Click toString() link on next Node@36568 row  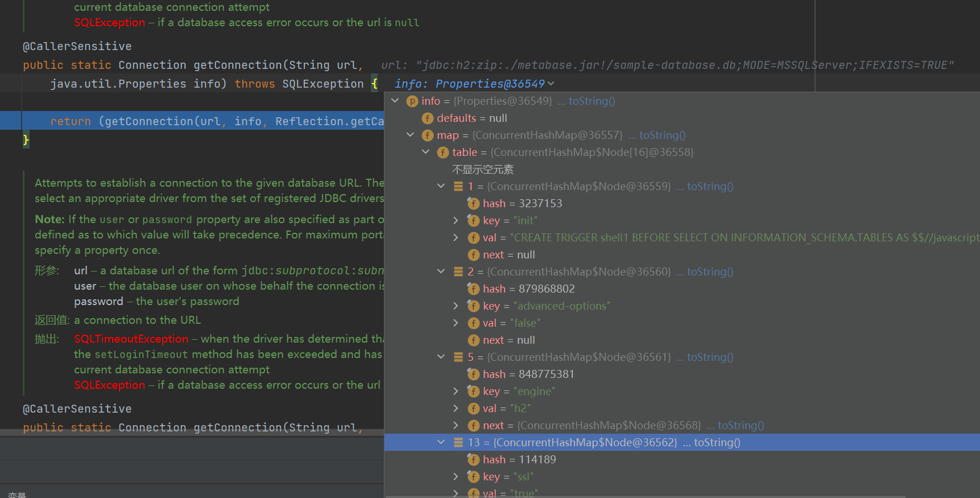(x=741, y=425)
